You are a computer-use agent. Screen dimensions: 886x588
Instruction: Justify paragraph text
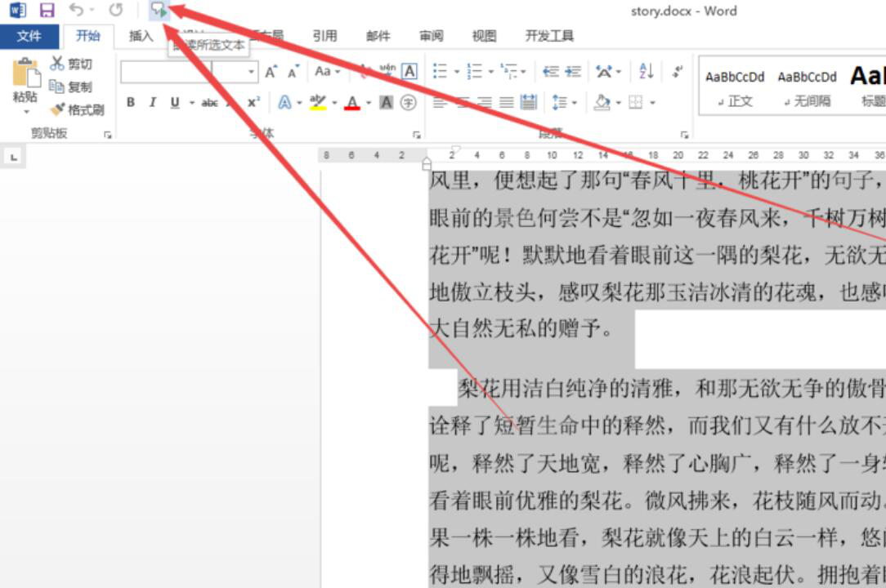(x=506, y=102)
